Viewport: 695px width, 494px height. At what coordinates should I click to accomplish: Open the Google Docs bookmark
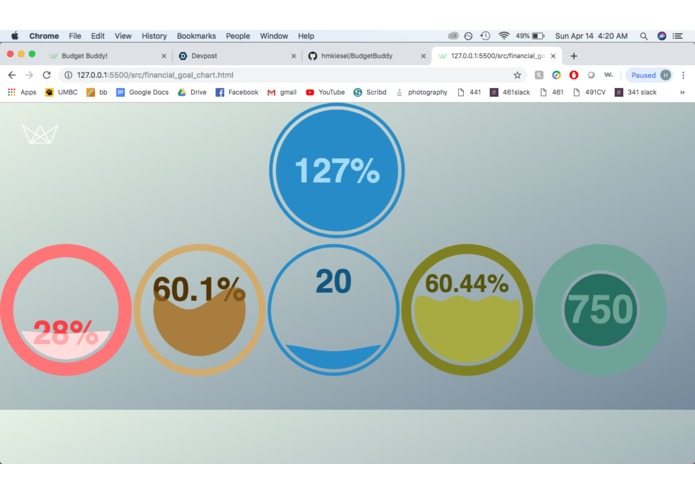coord(142,92)
